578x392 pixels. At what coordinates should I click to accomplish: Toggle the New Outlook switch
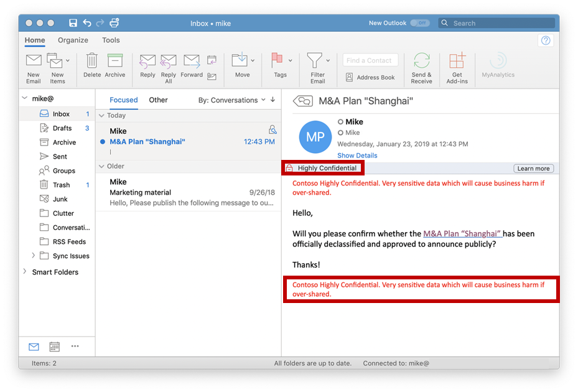pos(420,23)
